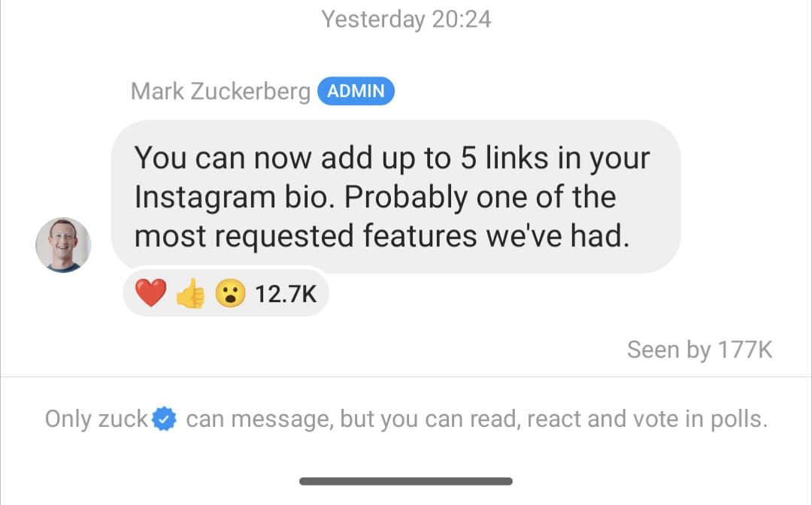This screenshot has width=812, height=505.
Task: Tap the surprised face reaction emoji
Action: pyautogui.click(x=231, y=293)
